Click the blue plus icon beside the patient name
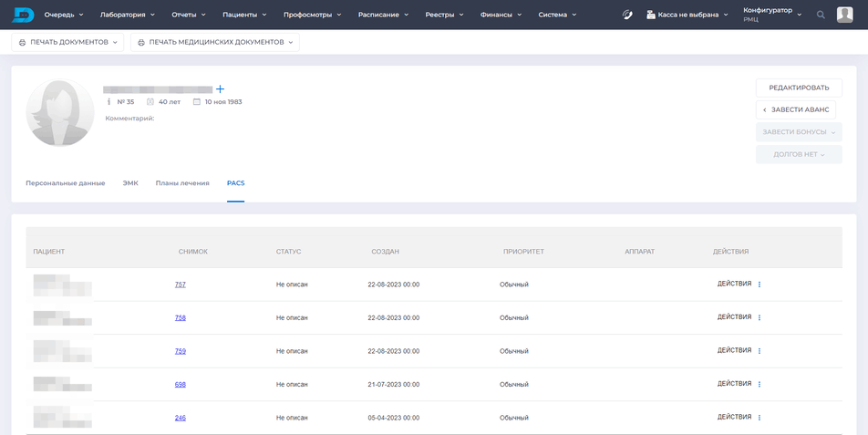 (x=220, y=89)
